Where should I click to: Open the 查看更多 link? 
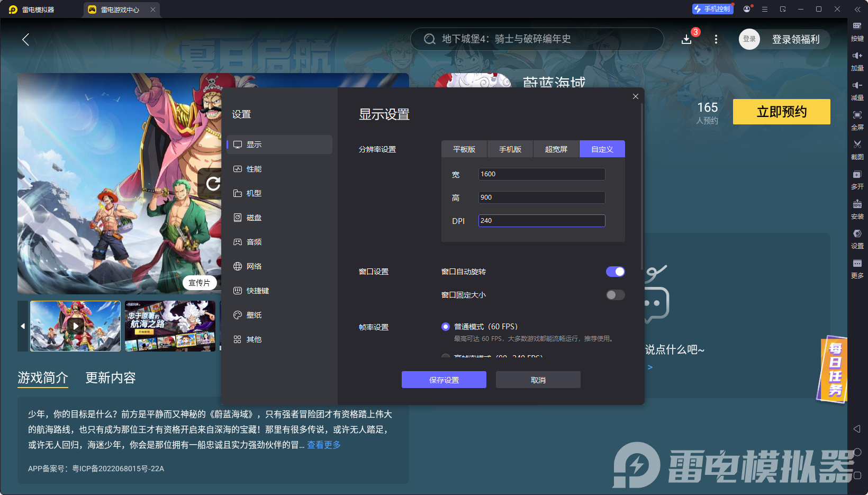click(324, 445)
